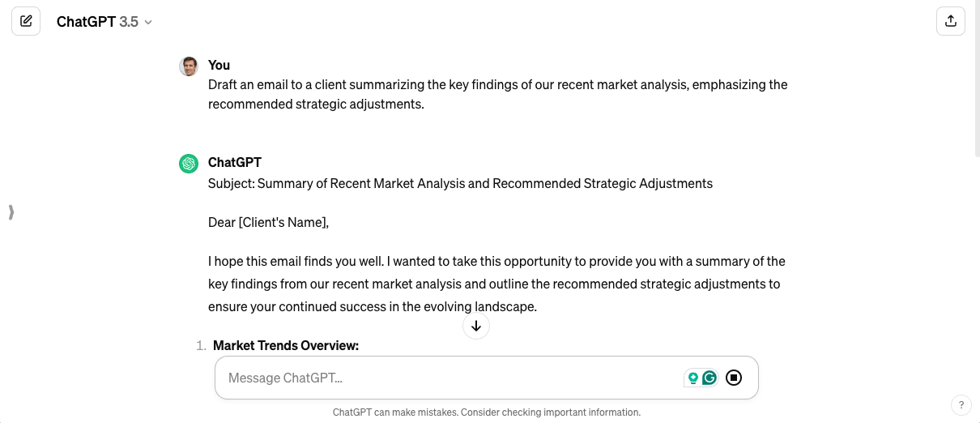
Task: Open the Grammarly G icon
Action: tap(709, 378)
